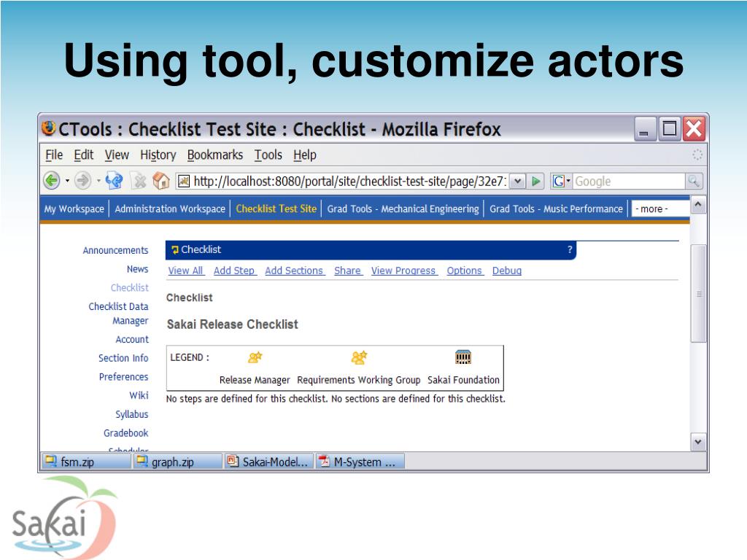The height and width of the screenshot is (560, 747).
Task: Click the Google search engine icon
Action: pos(558,181)
